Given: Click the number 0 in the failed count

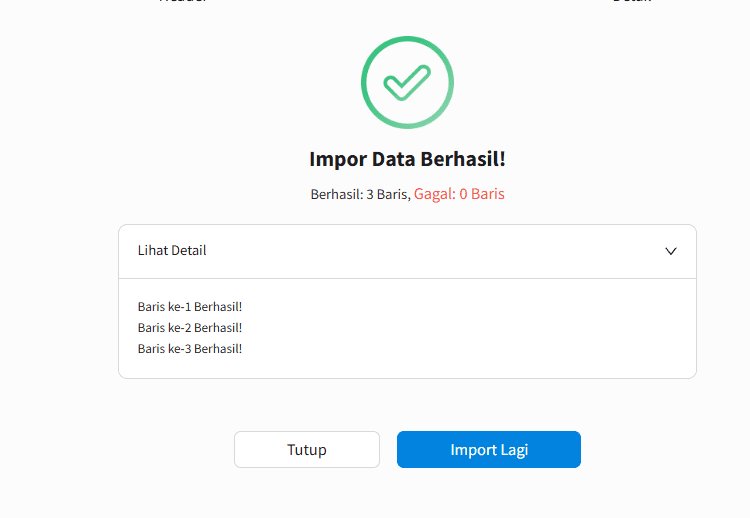Looking at the screenshot, I should pyautogui.click(x=463, y=194).
